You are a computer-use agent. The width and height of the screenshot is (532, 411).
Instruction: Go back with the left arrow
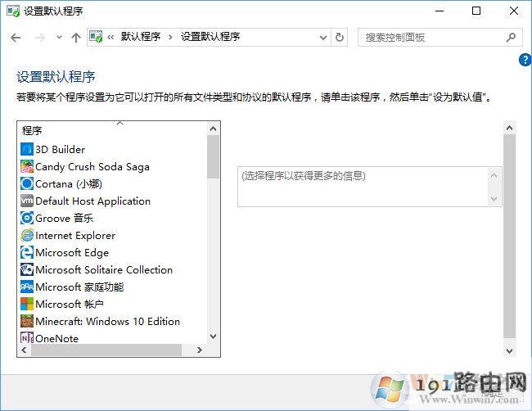coord(16,38)
